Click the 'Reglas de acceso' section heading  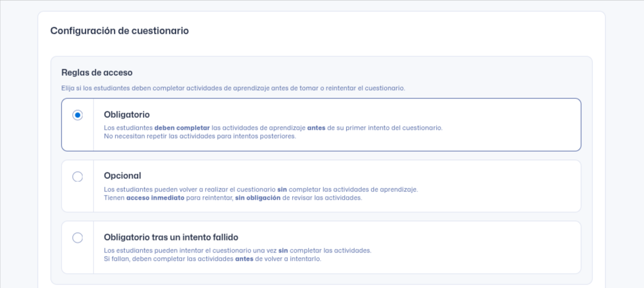(97, 72)
